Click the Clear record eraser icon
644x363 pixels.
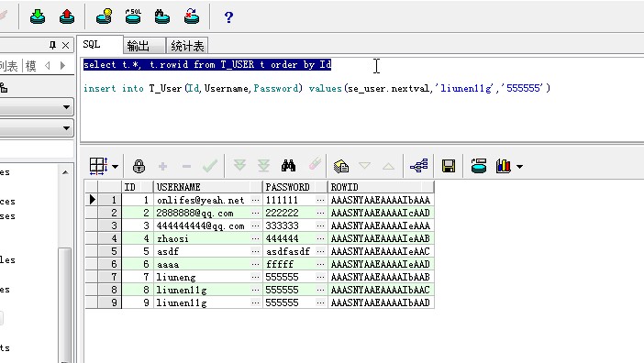[315, 165]
